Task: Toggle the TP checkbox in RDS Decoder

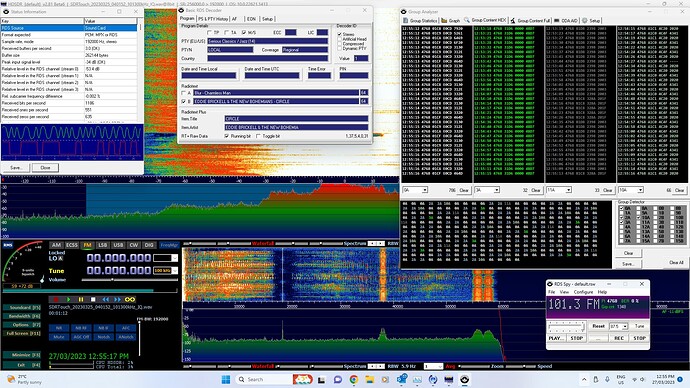Action: 209,33
